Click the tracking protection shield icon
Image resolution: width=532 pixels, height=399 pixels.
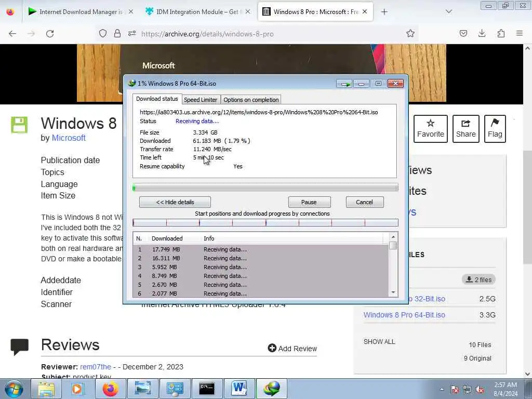click(103, 34)
